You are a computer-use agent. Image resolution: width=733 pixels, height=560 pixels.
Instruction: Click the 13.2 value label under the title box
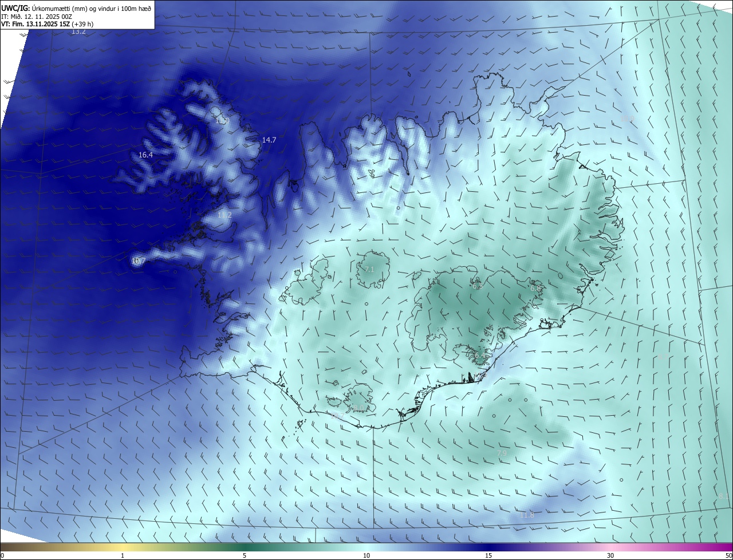(78, 31)
